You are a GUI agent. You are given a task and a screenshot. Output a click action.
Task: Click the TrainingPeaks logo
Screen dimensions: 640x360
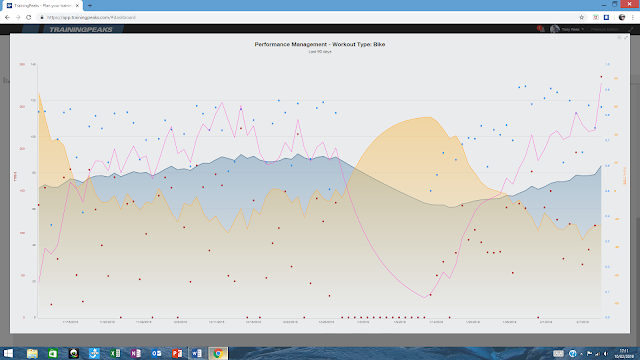pyautogui.click(x=81, y=29)
